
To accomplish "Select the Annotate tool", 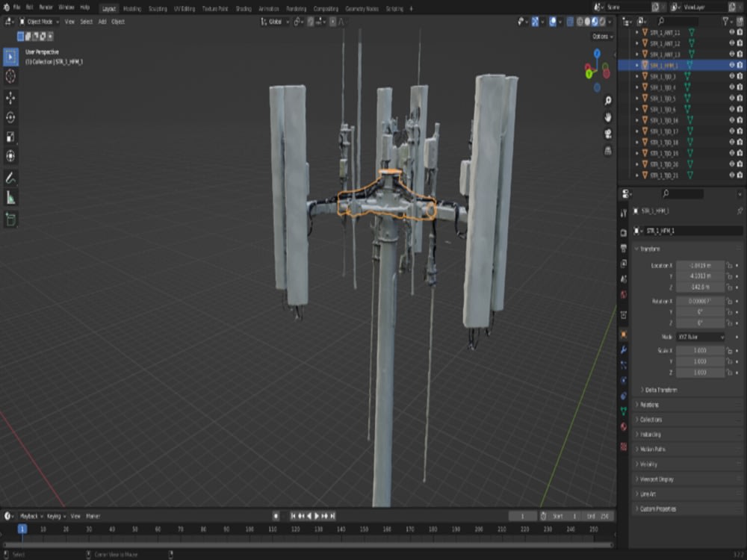I will tap(10, 178).
